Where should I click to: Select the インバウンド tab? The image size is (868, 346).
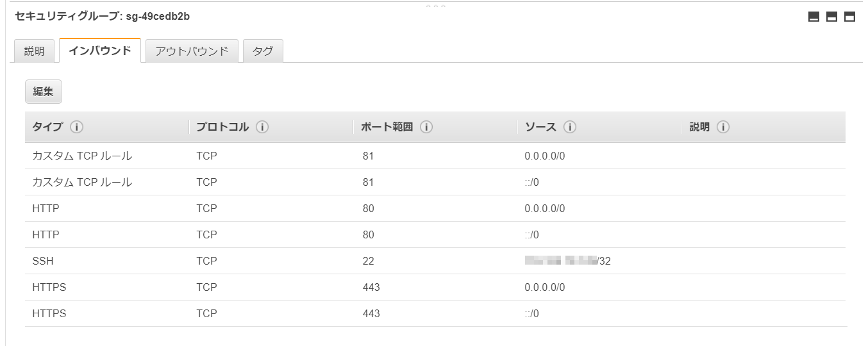point(100,51)
